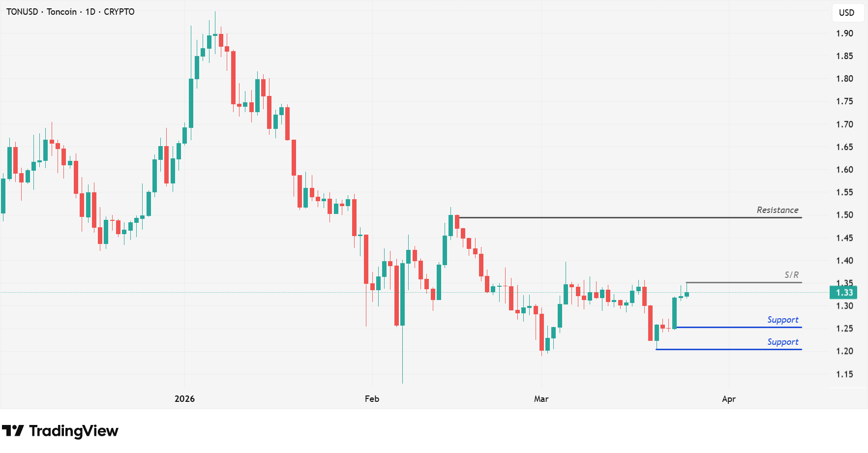Click the TONUSD Toncoin chart title
The width and height of the screenshot is (868, 453).
tap(70, 12)
